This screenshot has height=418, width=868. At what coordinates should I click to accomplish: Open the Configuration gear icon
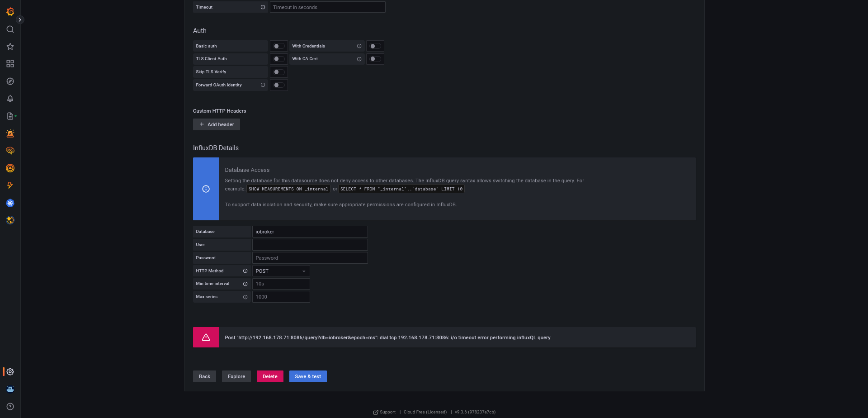click(10, 372)
